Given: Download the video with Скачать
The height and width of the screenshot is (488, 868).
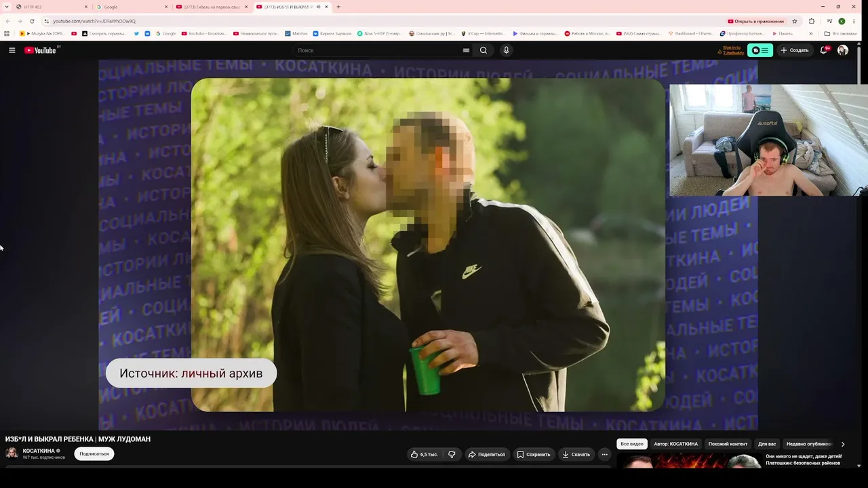Looking at the screenshot, I should [x=576, y=454].
